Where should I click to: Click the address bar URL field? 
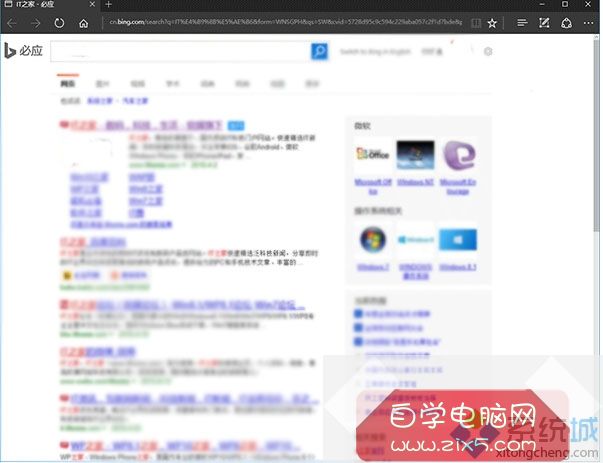click(286, 22)
